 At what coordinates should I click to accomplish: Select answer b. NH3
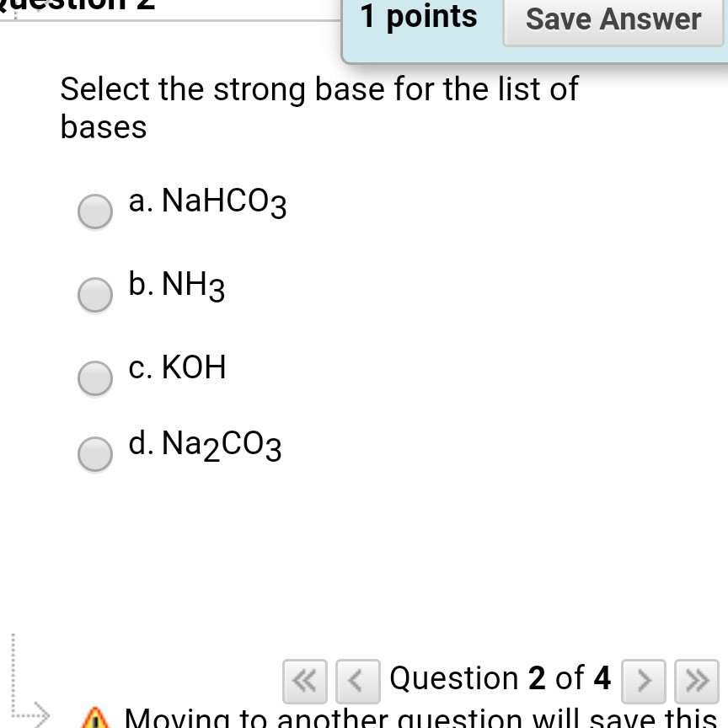click(95, 295)
